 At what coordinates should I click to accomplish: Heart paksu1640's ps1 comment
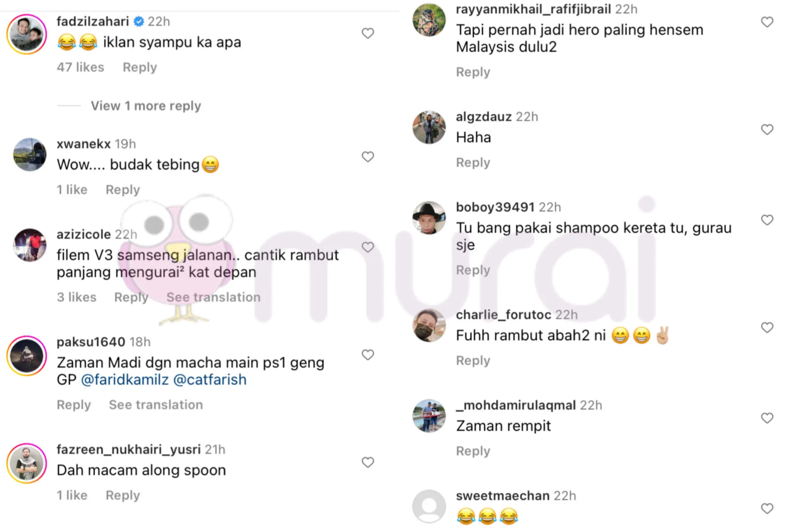[x=368, y=355]
